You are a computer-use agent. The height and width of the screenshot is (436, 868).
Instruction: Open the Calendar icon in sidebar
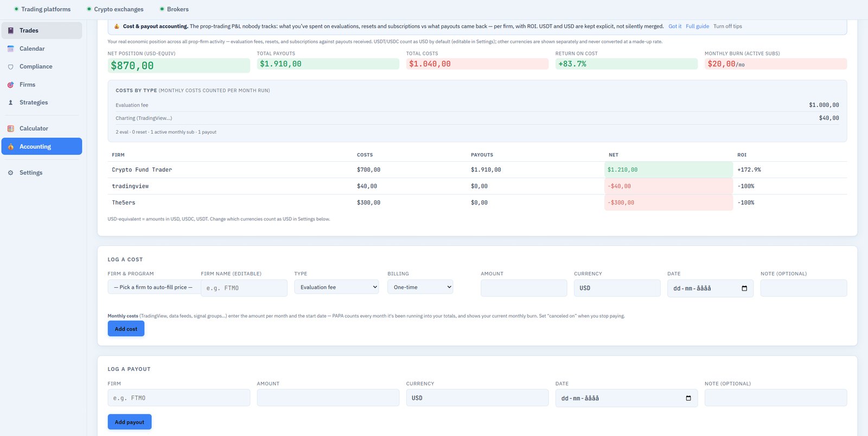(x=10, y=49)
